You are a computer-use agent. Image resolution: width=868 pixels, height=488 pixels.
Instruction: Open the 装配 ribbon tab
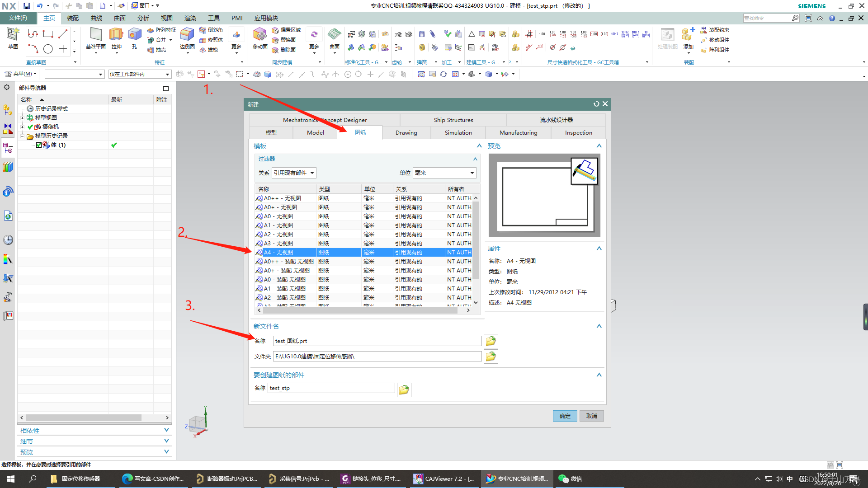(x=72, y=18)
